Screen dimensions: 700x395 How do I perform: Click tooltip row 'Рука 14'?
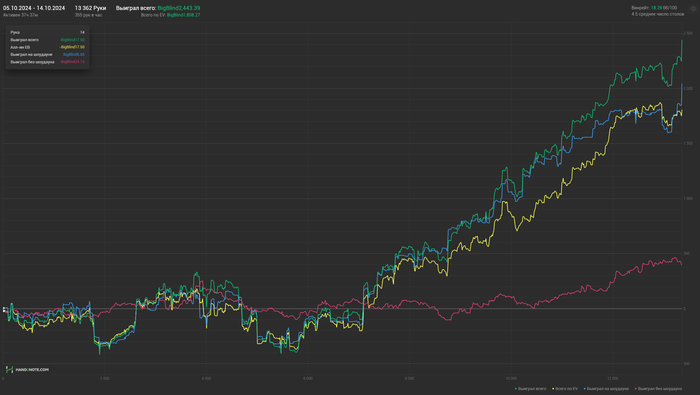point(47,32)
